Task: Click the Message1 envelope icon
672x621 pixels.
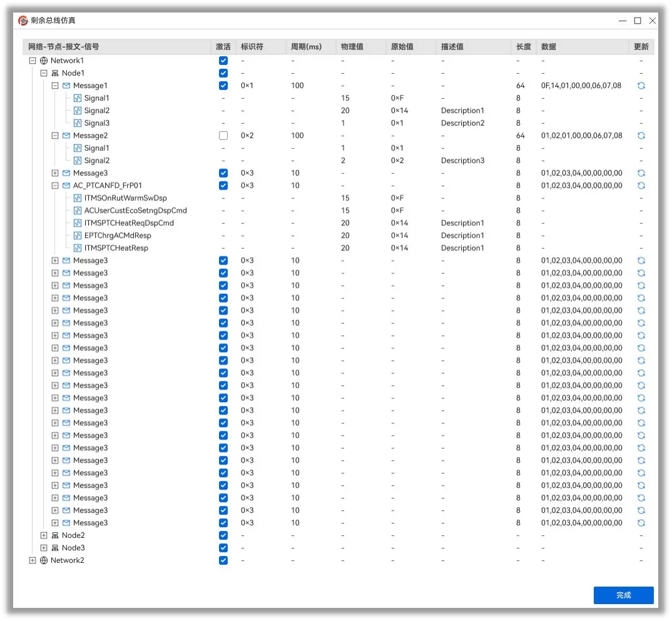Action: tap(66, 86)
